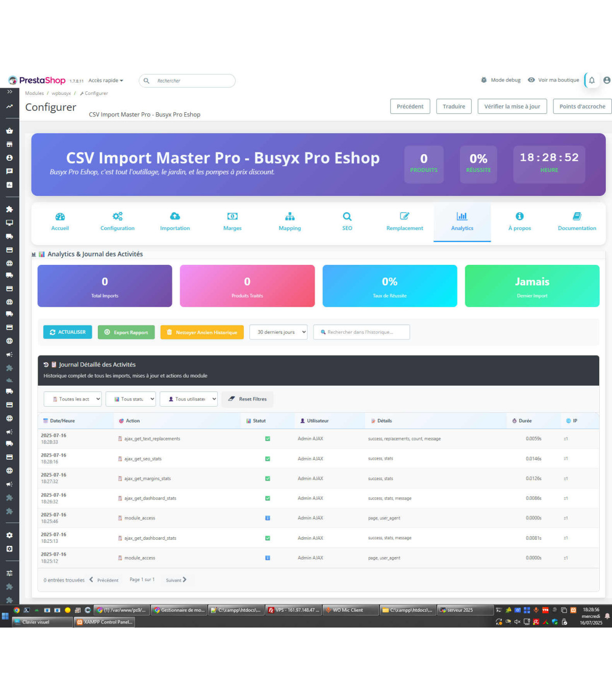Open the SEO magnifier icon tab

coord(347,216)
